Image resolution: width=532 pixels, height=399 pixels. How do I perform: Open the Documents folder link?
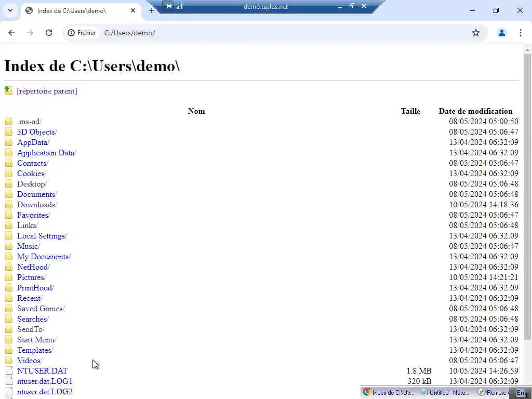37,194
